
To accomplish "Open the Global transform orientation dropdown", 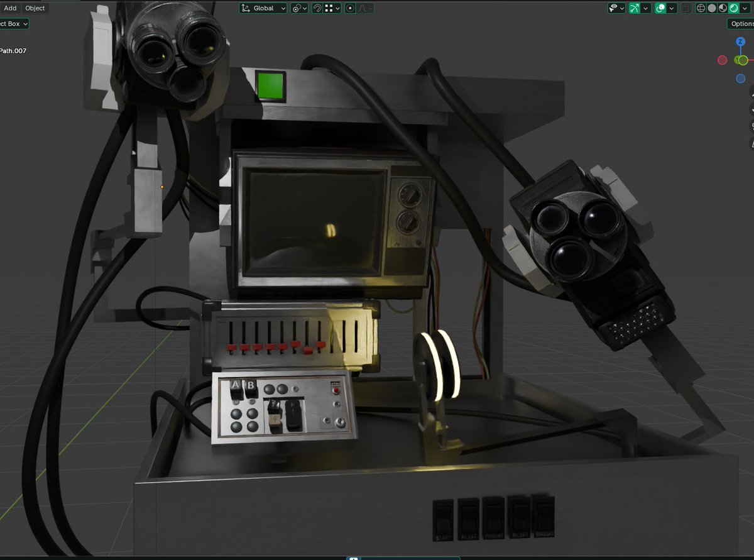I will click(263, 8).
